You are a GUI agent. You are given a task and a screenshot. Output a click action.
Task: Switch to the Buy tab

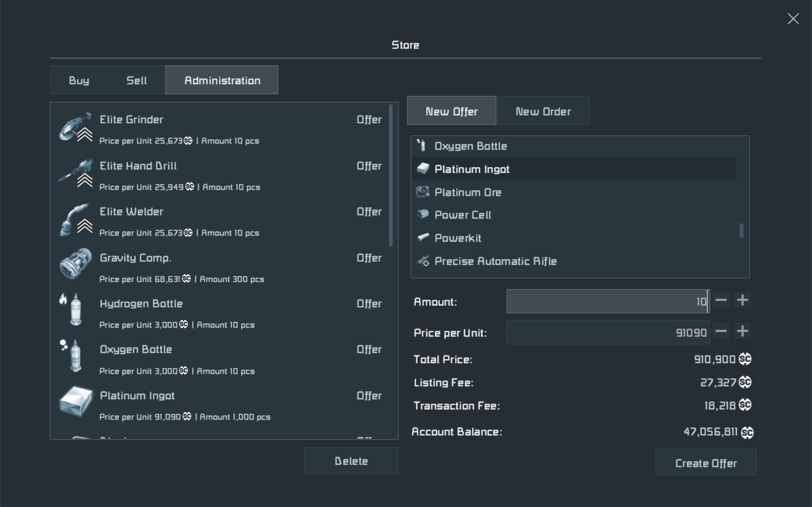[79, 80]
